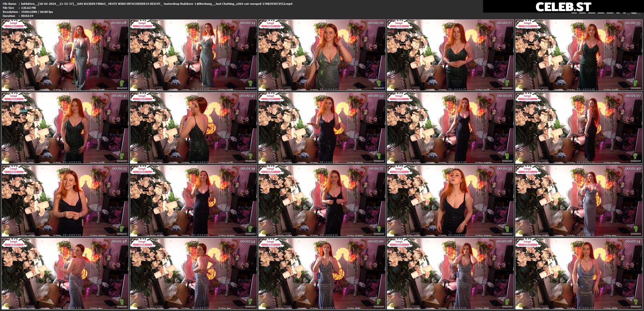Open the thumbnail stamped 00:01:01
644x311 pixels.
[450, 128]
